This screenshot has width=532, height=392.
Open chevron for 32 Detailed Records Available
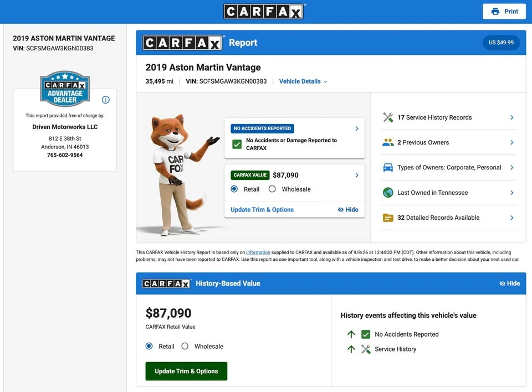click(512, 218)
